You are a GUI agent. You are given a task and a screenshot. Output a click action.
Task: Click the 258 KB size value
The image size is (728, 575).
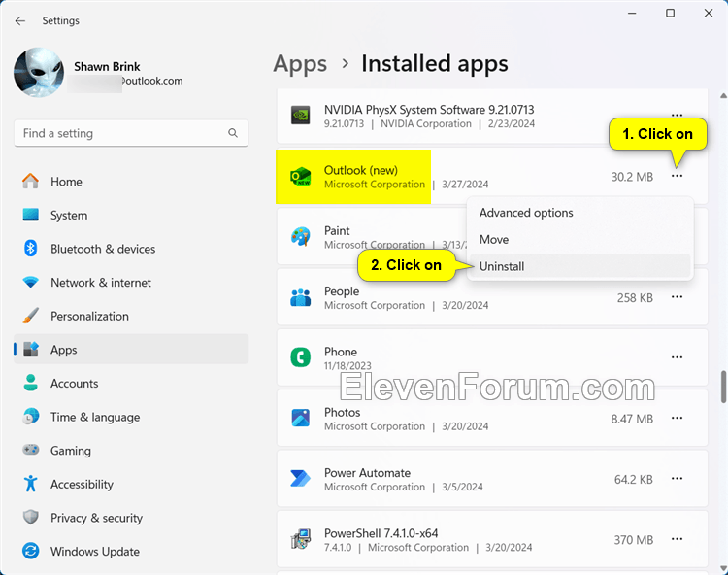pos(635,298)
